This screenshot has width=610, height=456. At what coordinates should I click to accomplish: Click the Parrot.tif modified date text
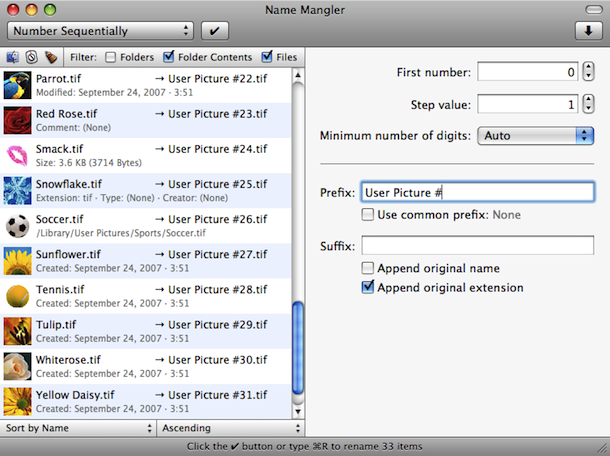click(114, 93)
